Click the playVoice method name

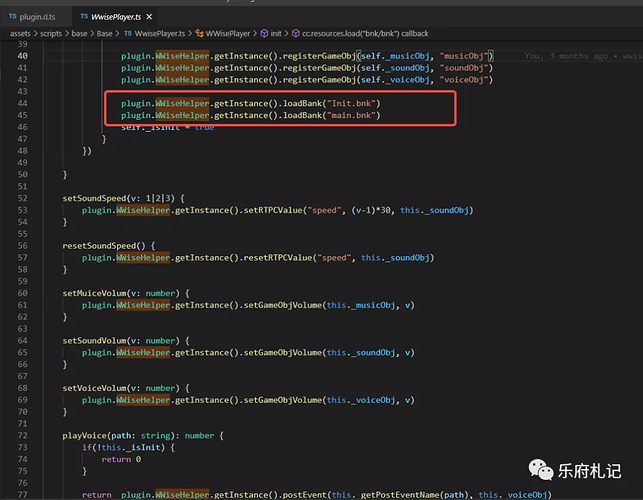pos(84,436)
